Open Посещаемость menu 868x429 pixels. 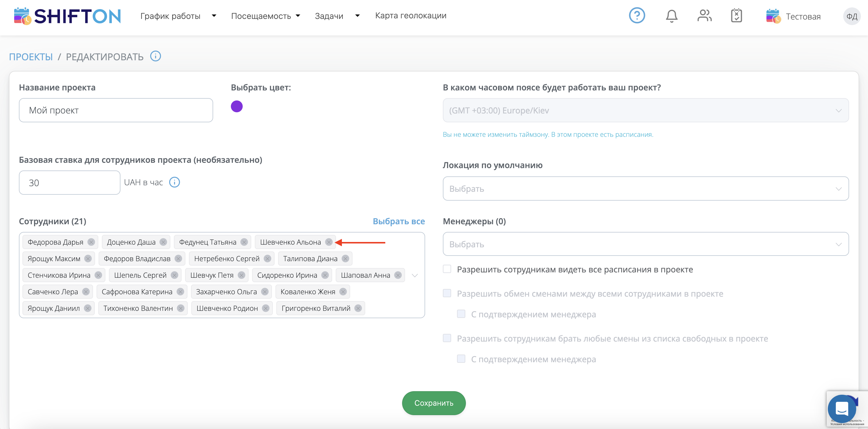click(261, 16)
